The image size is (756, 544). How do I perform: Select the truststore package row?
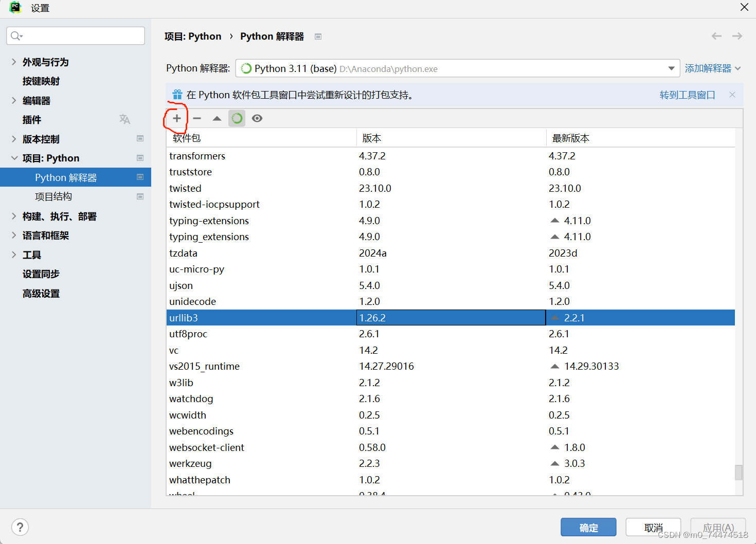pyautogui.click(x=451, y=172)
